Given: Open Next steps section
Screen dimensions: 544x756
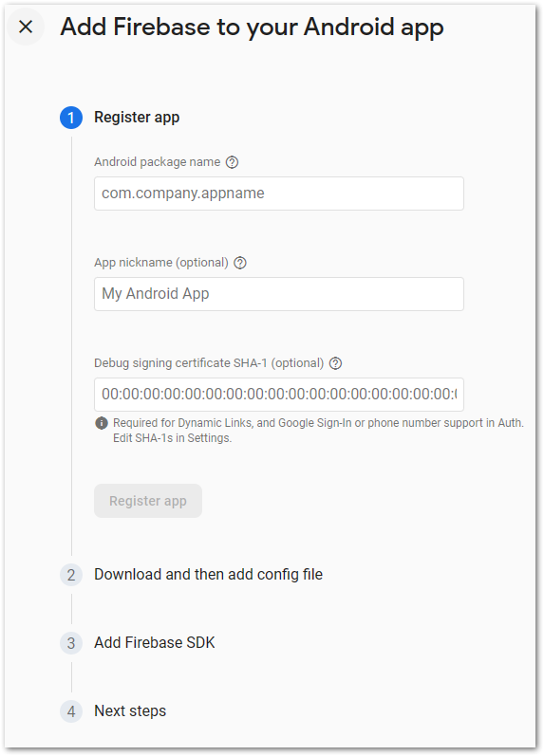Looking at the screenshot, I should 130,711.
